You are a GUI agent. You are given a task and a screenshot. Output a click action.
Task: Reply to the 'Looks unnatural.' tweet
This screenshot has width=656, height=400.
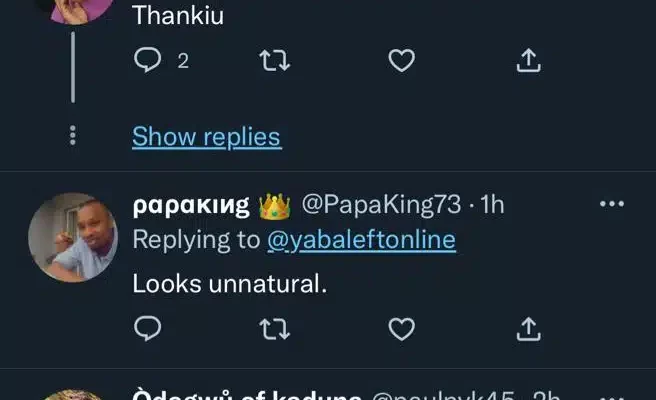[x=147, y=328]
